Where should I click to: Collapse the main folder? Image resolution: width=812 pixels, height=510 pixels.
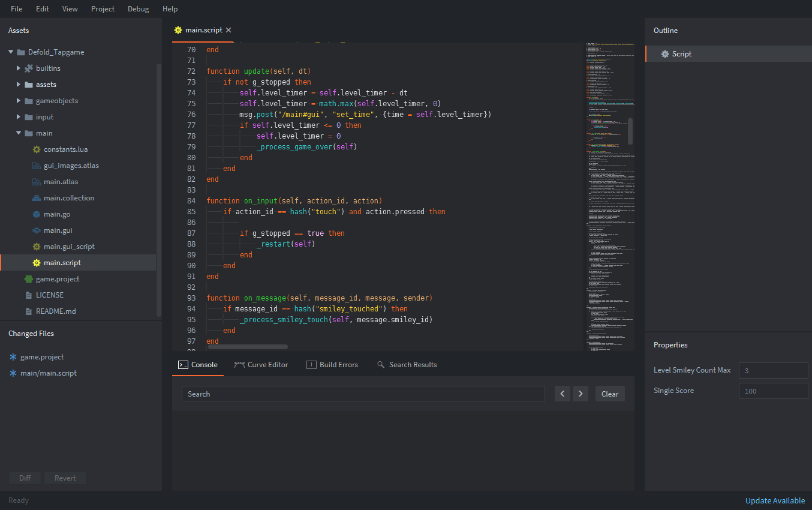click(19, 133)
